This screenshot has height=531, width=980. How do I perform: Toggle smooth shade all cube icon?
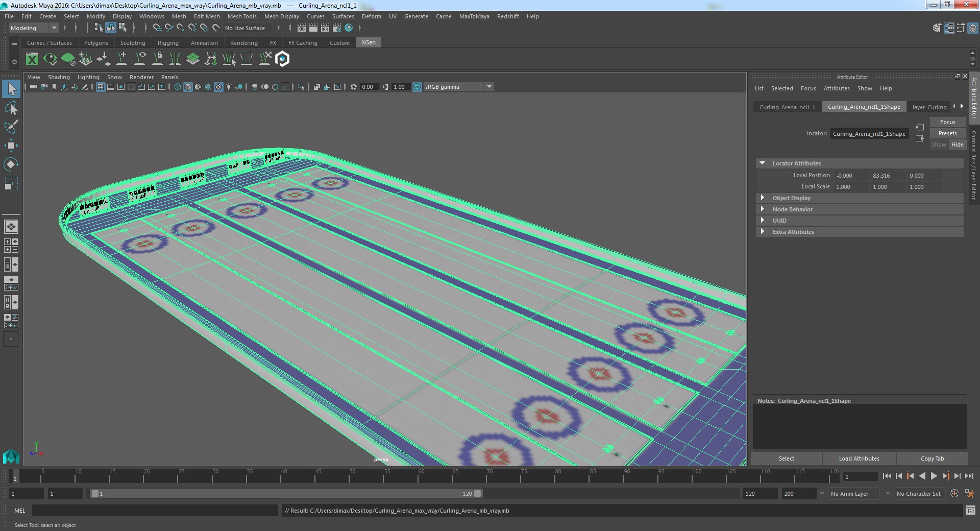click(188, 87)
